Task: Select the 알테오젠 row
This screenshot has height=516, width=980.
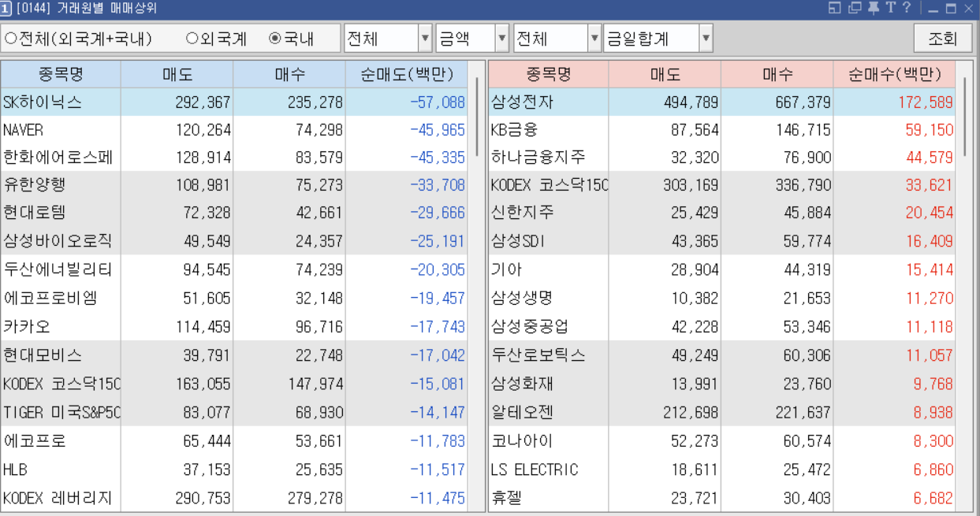Action: pyautogui.click(x=721, y=412)
